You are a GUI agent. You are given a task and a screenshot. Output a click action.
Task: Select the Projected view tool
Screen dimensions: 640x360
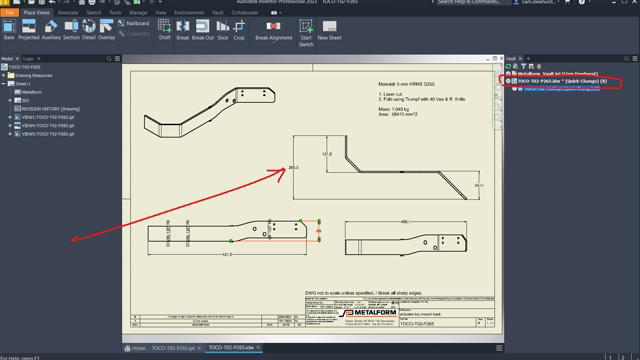point(29,30)
